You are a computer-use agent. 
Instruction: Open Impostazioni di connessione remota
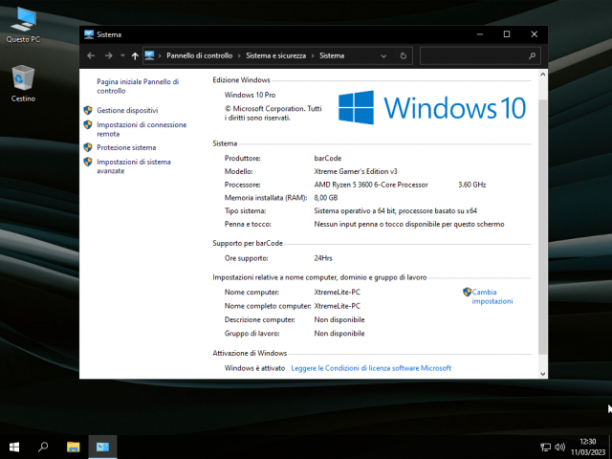tap(142, 129)
